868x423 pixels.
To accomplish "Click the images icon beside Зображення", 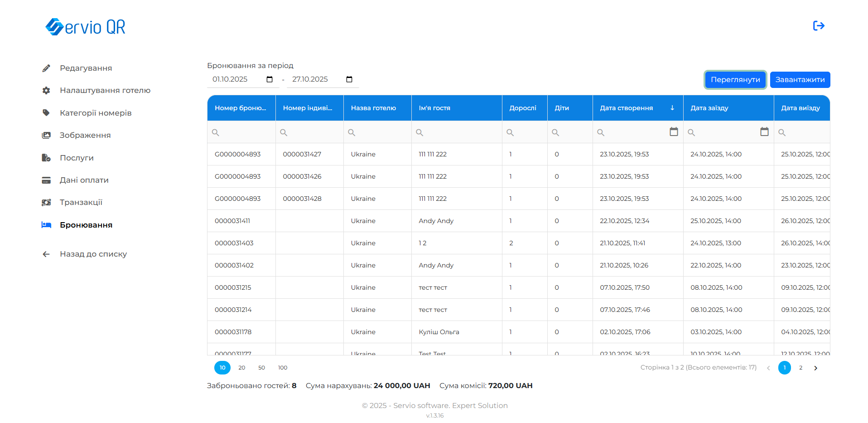I will click(x=46, y=135).
